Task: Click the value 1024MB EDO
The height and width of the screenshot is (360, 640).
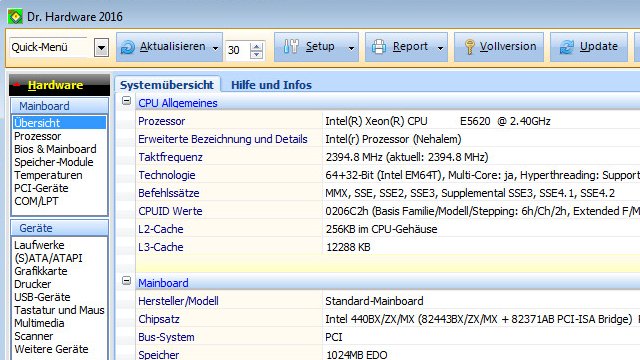Action: pos(357,355)
